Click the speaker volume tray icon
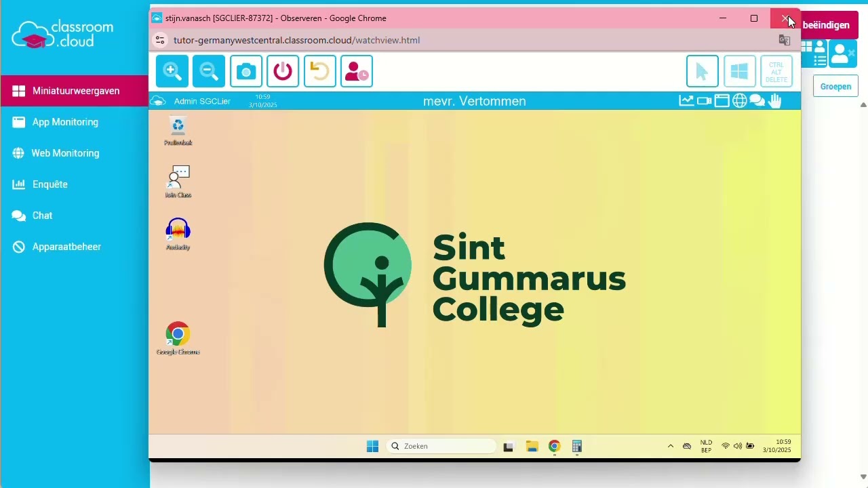This screenshot has height=488, width=868. click(738, 446)
